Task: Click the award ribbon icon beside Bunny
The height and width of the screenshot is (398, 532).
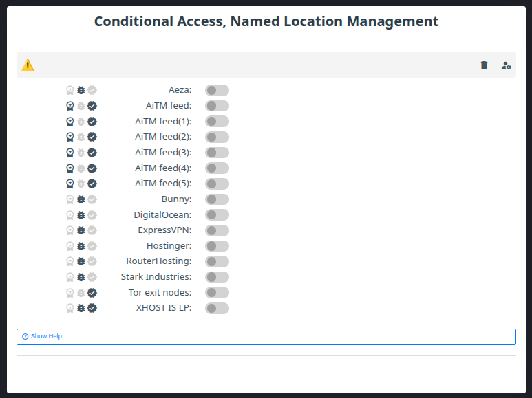Action: [x=70, y=199]
